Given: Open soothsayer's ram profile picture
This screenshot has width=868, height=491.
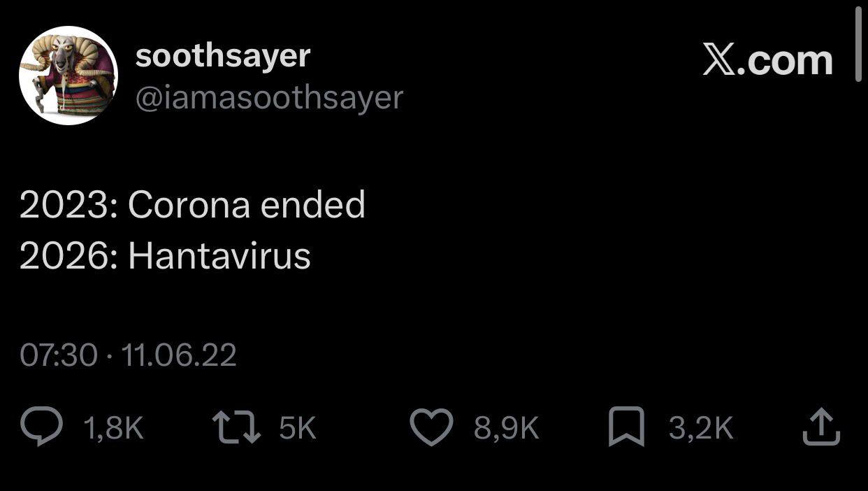Looking at the screenshot, I should click(x=68, y=76).
